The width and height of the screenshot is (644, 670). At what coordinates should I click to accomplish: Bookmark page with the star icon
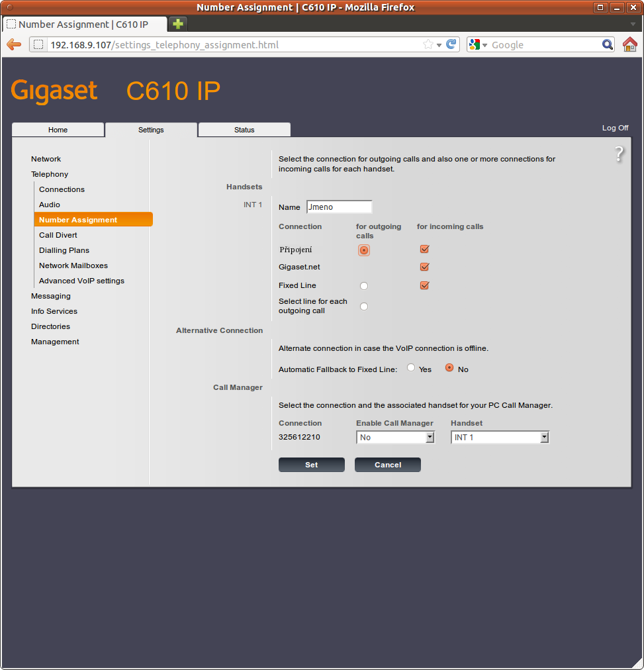(x=428, y=44)
